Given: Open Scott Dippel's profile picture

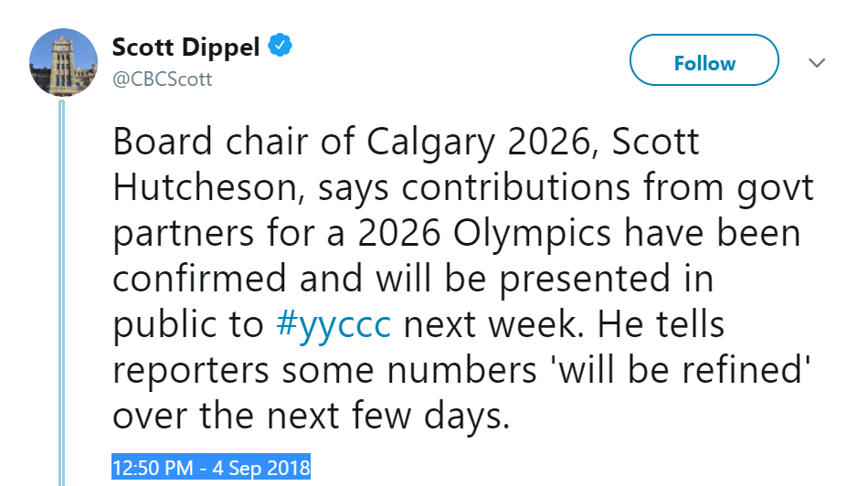Looking at the screenshot, I should click(x=63, y=61).
